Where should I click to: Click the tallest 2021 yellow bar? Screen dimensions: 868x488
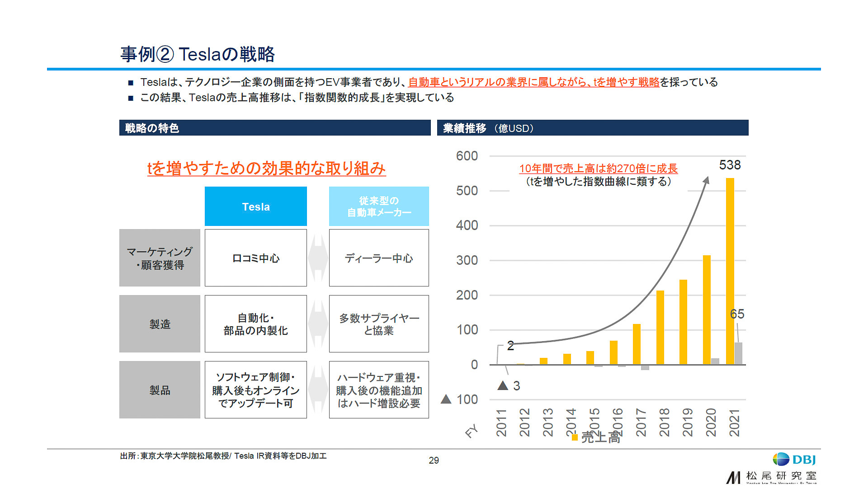pyautogui.click(x=730, y=271)
